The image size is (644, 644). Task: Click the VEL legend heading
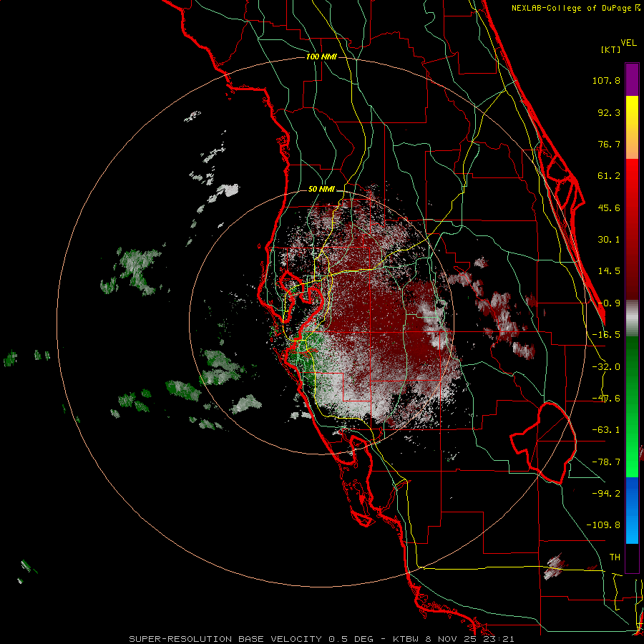(x=628, y=43)
